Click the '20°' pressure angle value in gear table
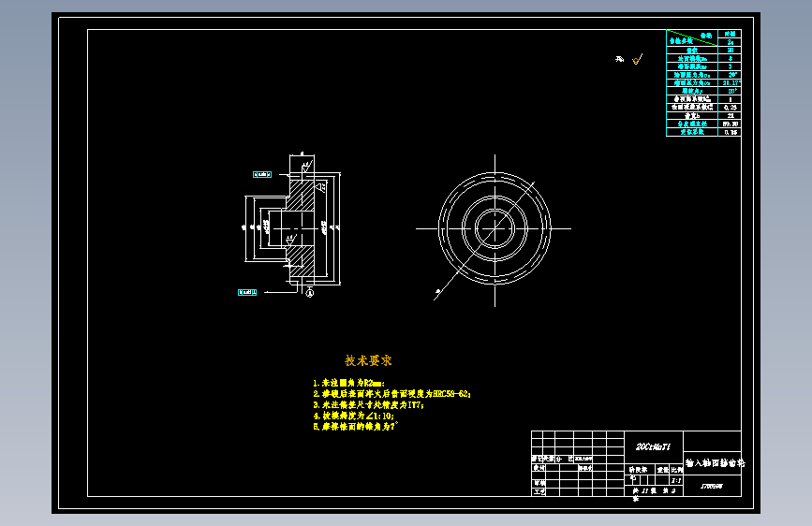812x526 pixels. point(731,75)
